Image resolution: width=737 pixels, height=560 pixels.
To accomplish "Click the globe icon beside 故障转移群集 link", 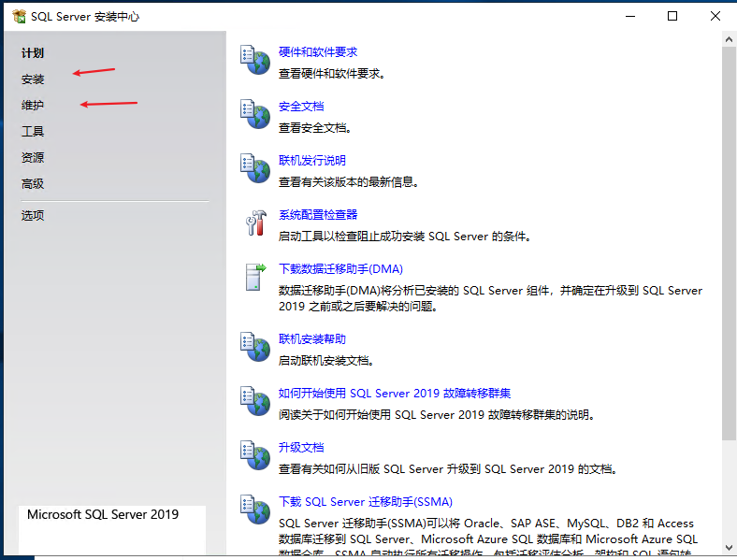I will [x=255, y=401].
